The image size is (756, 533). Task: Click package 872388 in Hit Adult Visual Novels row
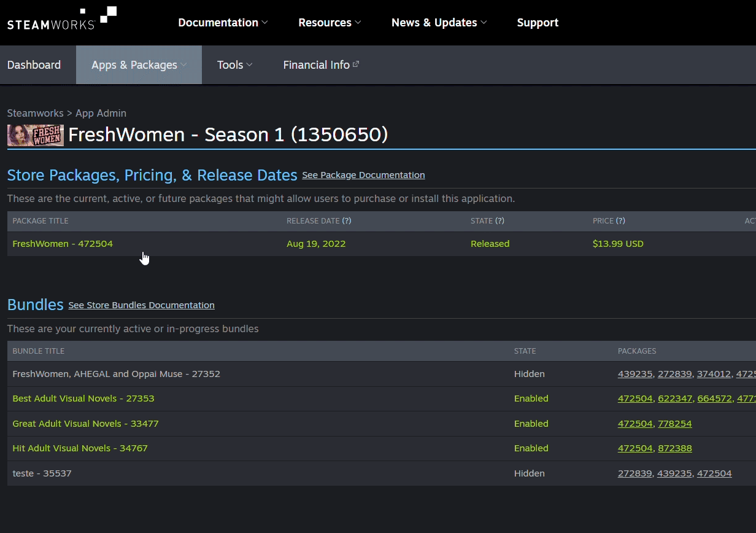(x=675, y=448)
